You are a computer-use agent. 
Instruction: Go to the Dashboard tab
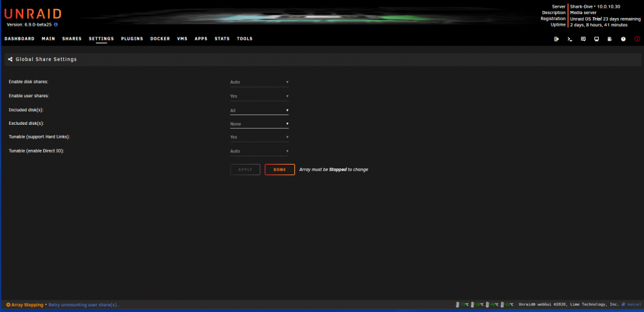[19, 39]
